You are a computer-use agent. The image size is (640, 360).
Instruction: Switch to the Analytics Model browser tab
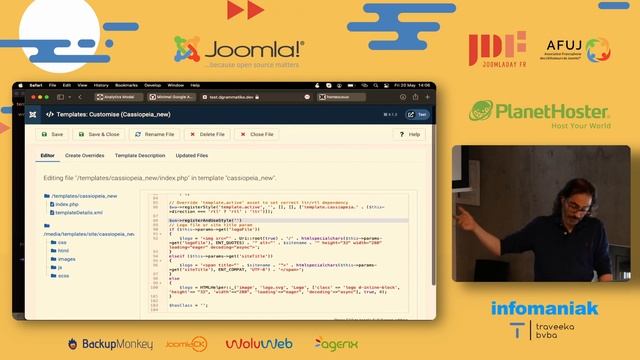click(x=119, y=97)
